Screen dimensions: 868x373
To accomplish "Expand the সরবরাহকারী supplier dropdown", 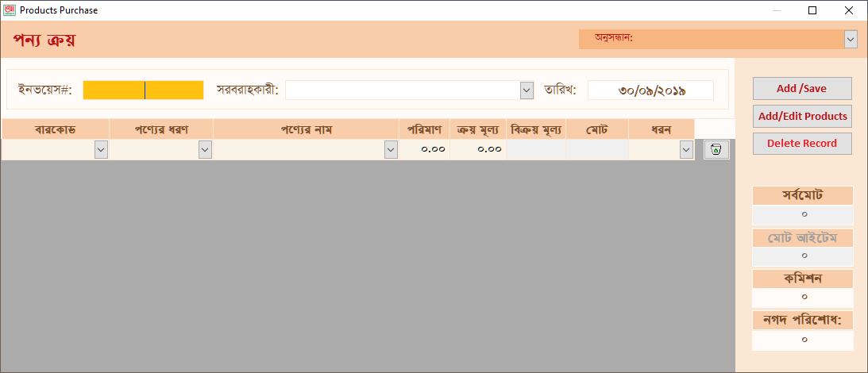I will (527, 90).
